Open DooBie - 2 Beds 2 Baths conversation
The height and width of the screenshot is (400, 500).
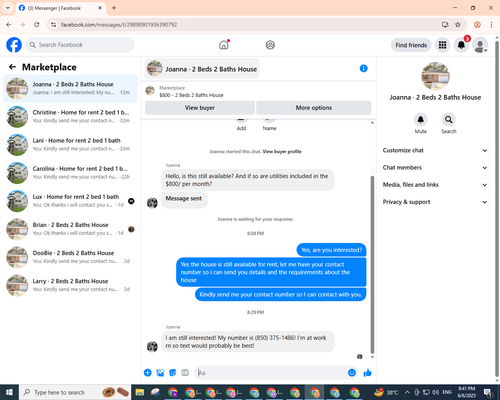[x=70, y=257]
